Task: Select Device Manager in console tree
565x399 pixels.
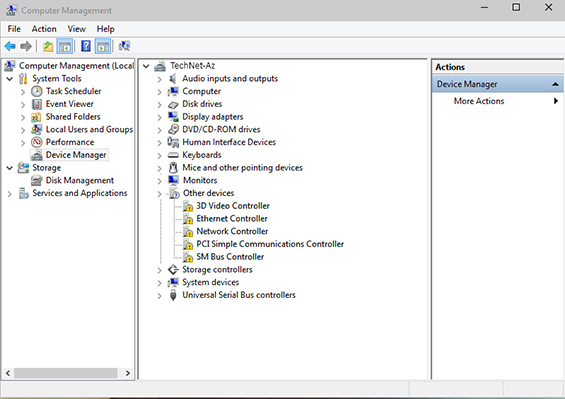Action: pos(76,155)
